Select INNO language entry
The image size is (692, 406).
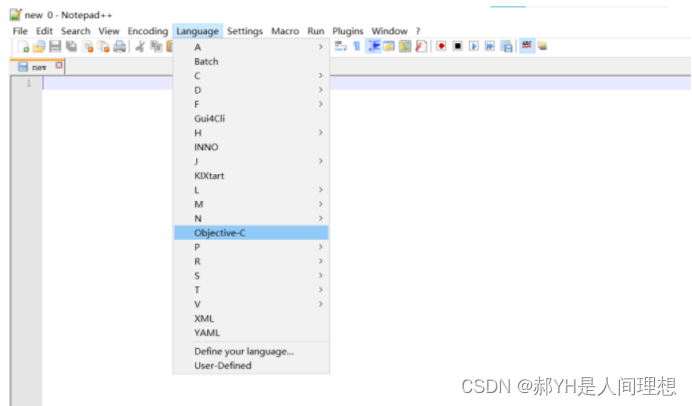251,147
